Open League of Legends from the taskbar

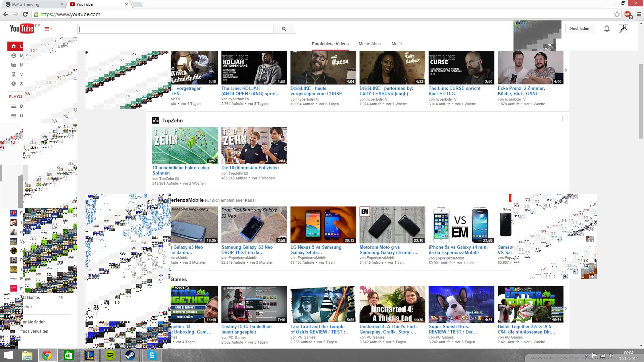pos(89,355)
